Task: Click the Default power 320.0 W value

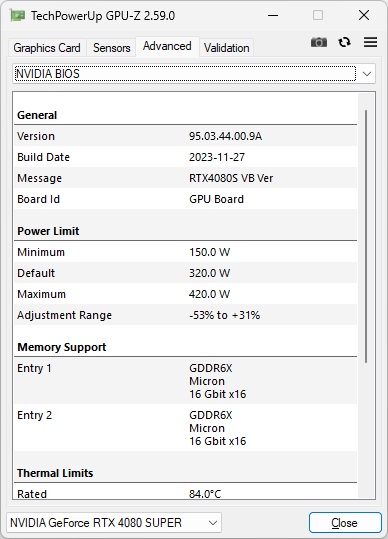Action: (209, 273)
